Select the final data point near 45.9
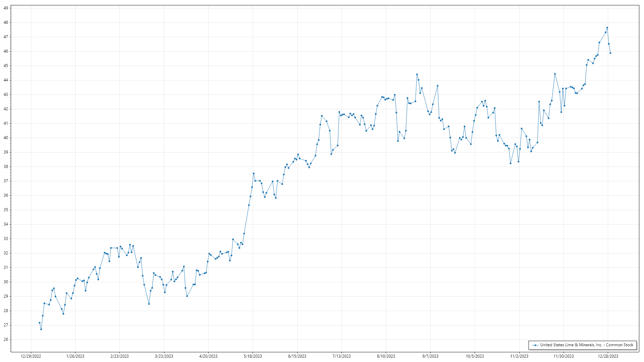The height and width of the screenshot is (362, 644). point(610,53)
